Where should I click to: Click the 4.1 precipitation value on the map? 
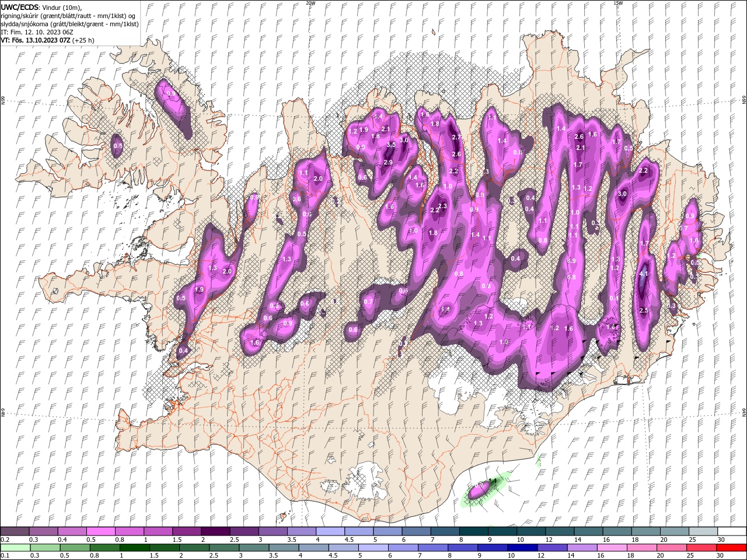(644, 274)
